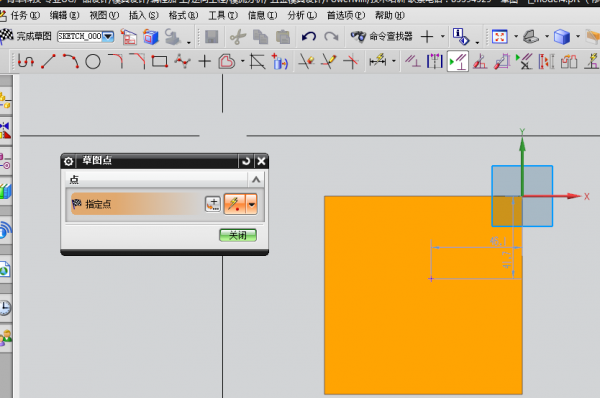Image resolution: width=600 pixels, height=398 pixels.
Task: Click the Reattach sketch icon
Action: coord(173,37)
